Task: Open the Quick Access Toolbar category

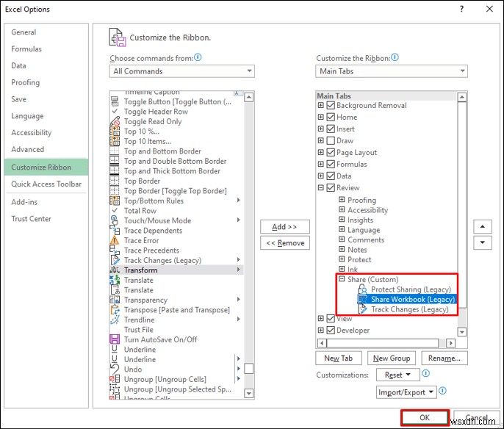Action: [x=46, y=184]
